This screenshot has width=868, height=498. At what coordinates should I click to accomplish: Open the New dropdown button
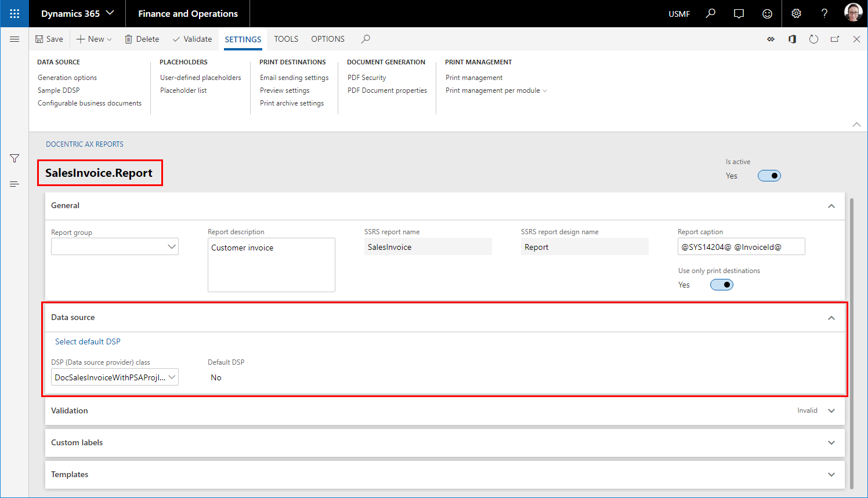pos(94,39)
